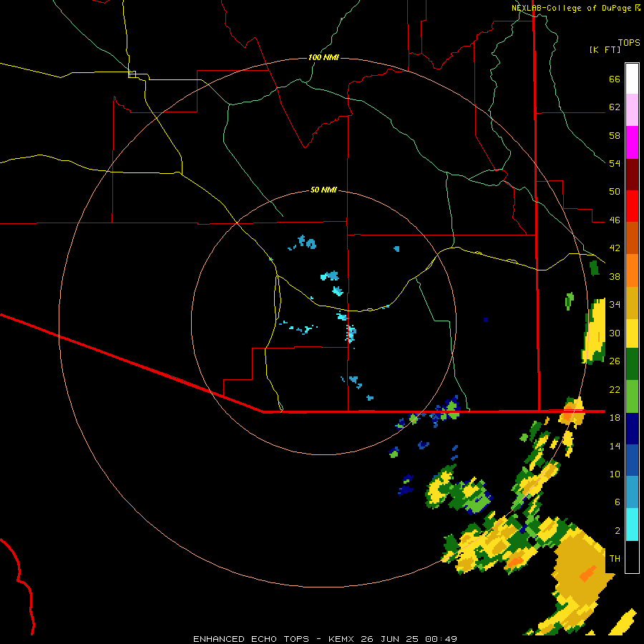Select the '6' legend value
The image size is (644, 644).
618,502
